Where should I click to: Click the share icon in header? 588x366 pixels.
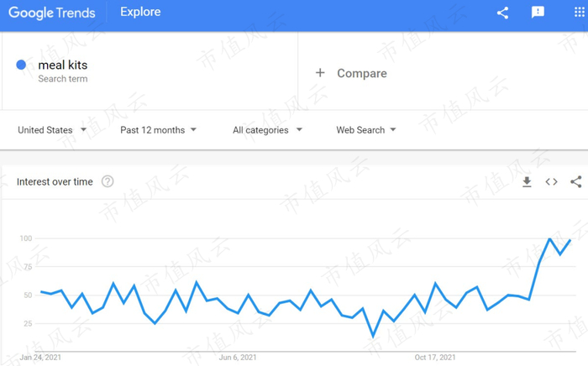pos(502,13)
